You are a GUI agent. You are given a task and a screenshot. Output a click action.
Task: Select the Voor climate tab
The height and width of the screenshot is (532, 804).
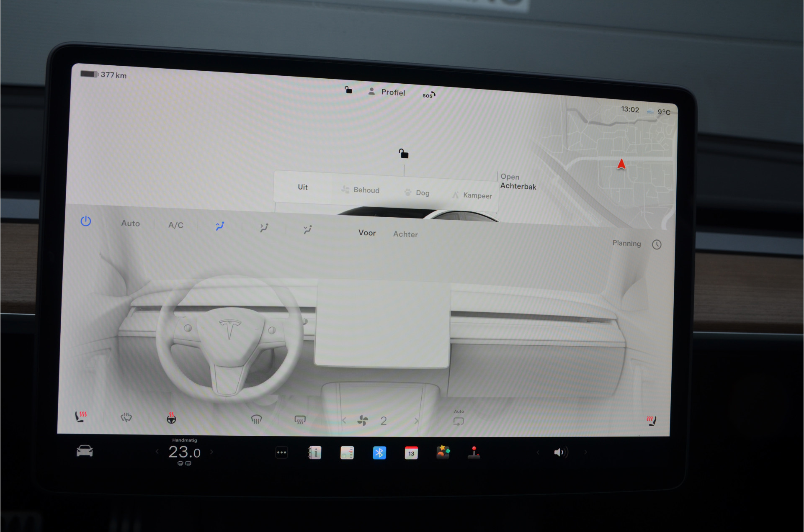point(367,233)
